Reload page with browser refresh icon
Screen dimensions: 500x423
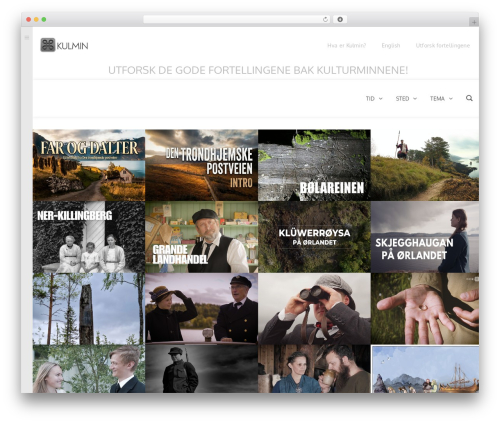pyautogui.click(x=325, y=20)
